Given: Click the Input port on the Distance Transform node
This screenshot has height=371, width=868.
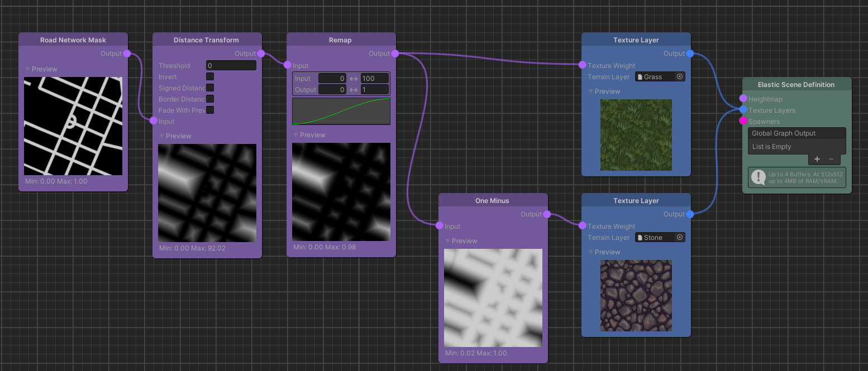Looking at the screenshot, I should point(154,121).
